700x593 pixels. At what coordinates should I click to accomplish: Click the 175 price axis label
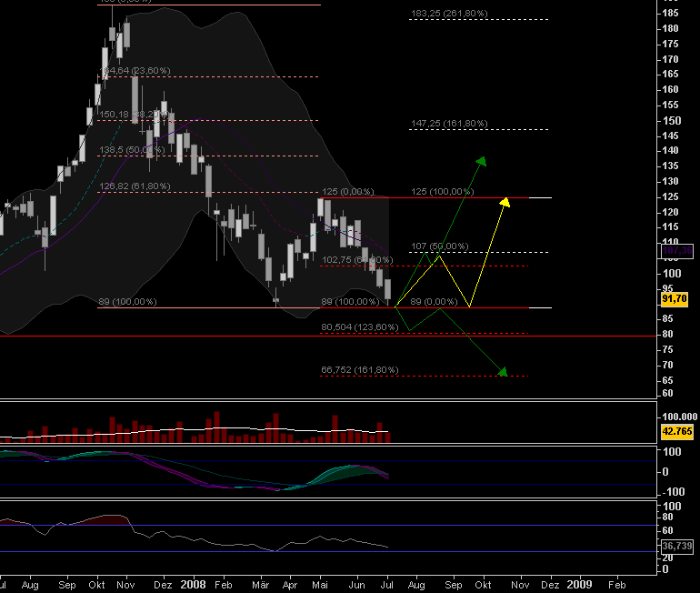pyautogui.click(x=670, y=45)
